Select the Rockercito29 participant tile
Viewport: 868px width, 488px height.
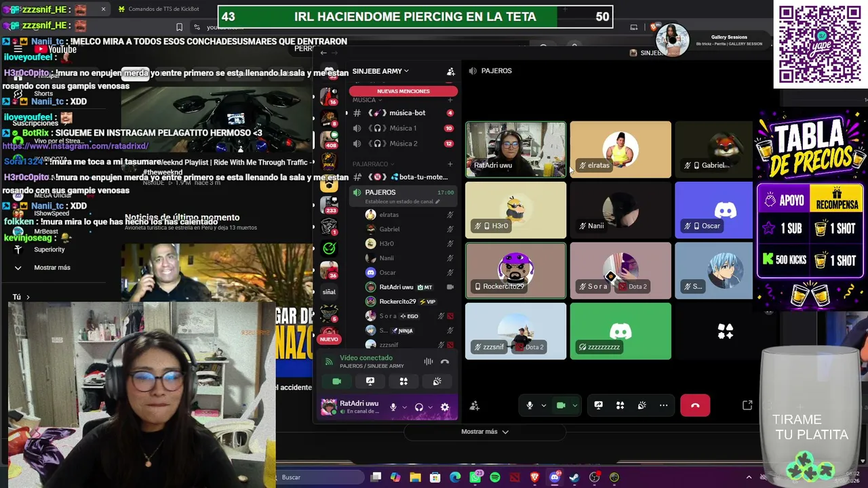[515, 270]
